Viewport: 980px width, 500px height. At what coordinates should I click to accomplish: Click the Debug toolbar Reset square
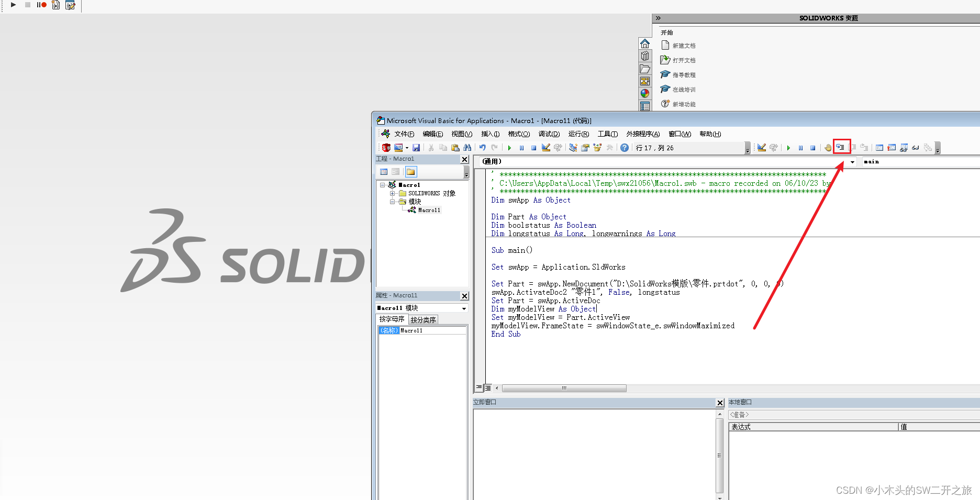(x=812, y=148)
